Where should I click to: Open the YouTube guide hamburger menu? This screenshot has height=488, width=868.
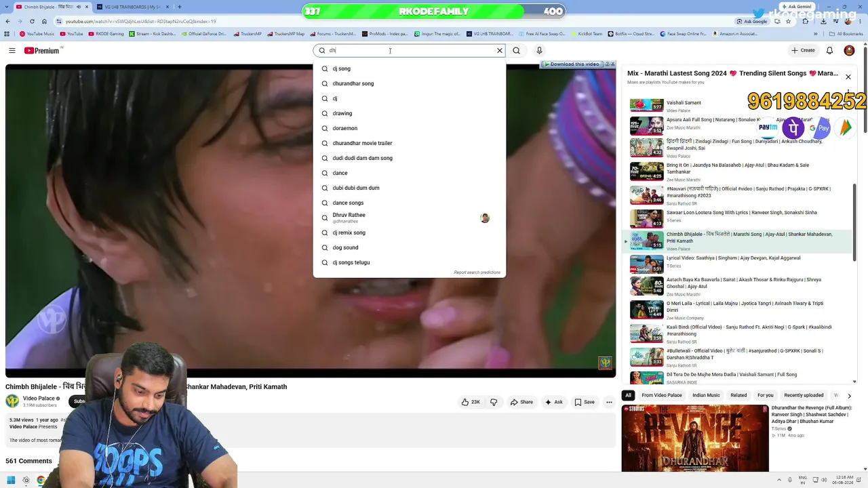coord(12,50)
